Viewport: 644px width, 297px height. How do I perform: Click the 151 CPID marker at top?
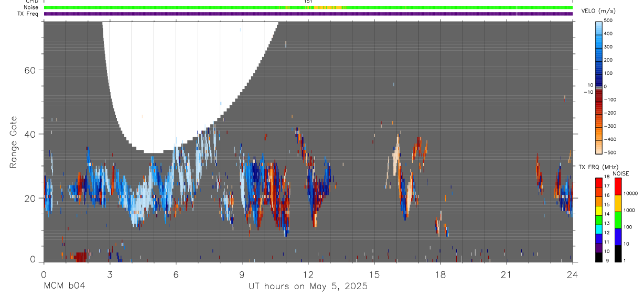click(308, 2)
